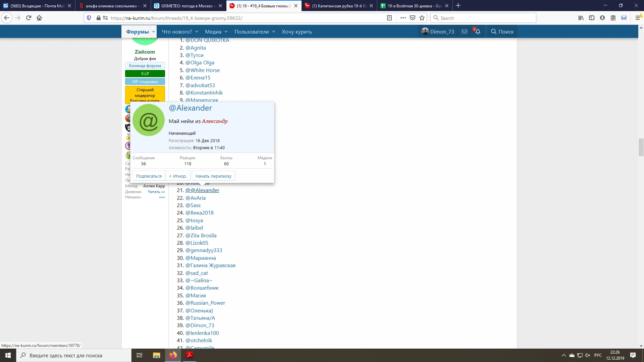The height and width of the screenshot is (362, 644).
Task: Reload the current page
Action: pos(29,18)
